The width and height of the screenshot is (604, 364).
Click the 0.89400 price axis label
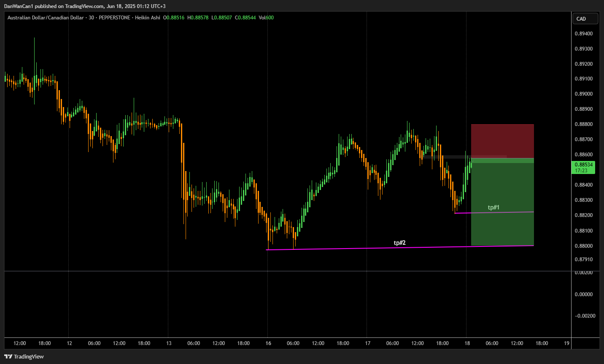point(583,34)
